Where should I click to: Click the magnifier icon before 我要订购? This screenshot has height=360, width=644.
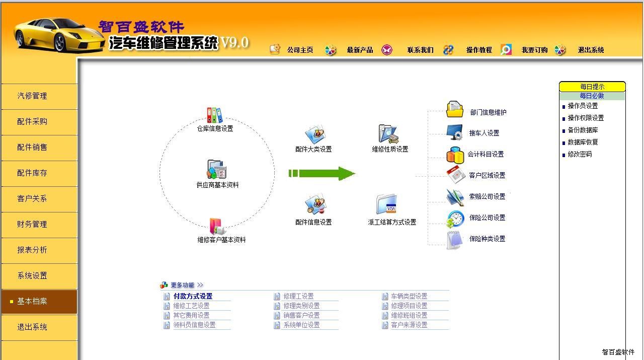(506, 49)
